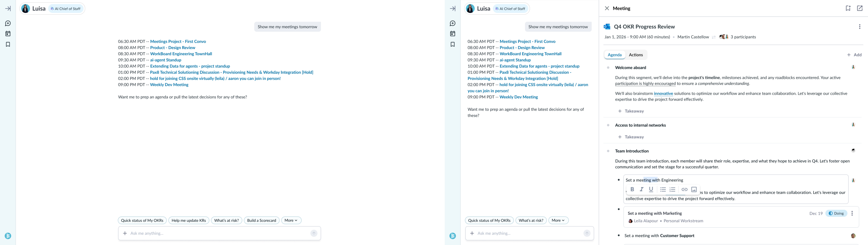This screenshot has width=868, height=245.
Task: Open Weekly Dev Meeting link in left chat
Action: [x=169, y=85]
